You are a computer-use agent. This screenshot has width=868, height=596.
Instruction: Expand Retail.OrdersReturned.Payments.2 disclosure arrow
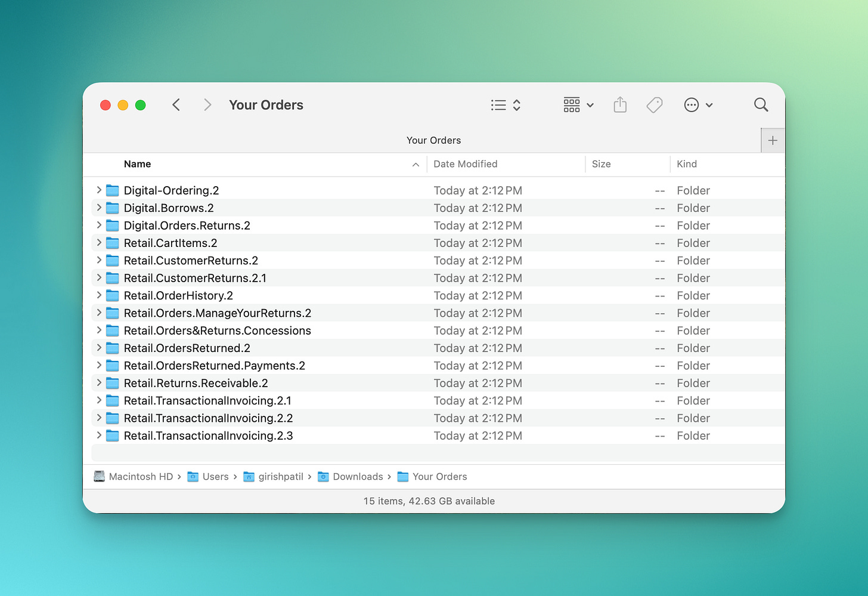coord(99,365)
